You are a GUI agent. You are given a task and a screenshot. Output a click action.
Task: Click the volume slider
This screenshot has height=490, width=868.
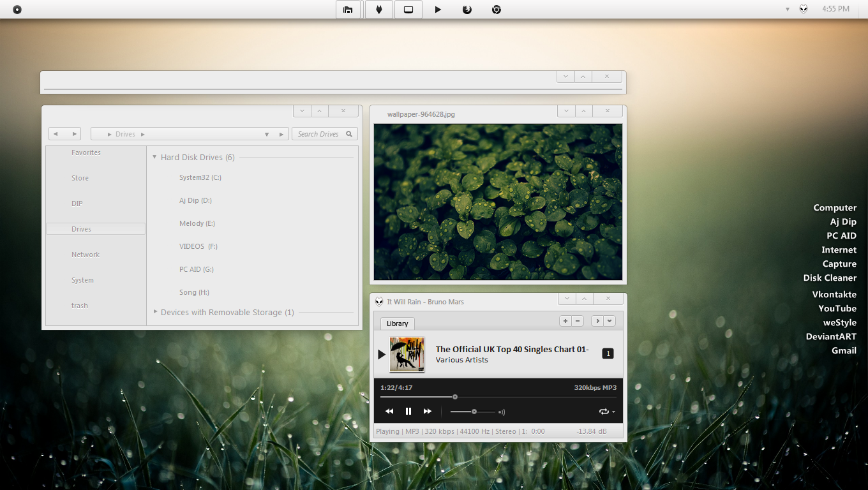(473, 412)
